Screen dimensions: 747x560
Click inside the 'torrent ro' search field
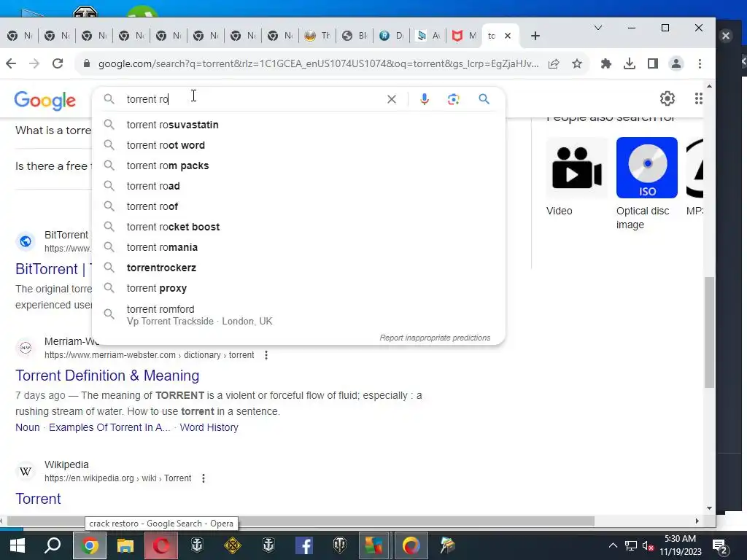pos(252,99)
